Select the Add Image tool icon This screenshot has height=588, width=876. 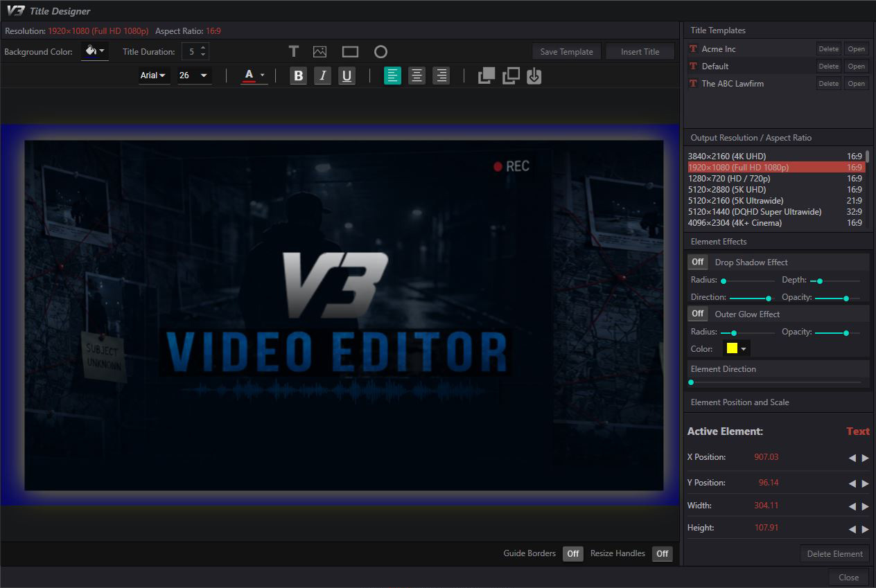319,51
